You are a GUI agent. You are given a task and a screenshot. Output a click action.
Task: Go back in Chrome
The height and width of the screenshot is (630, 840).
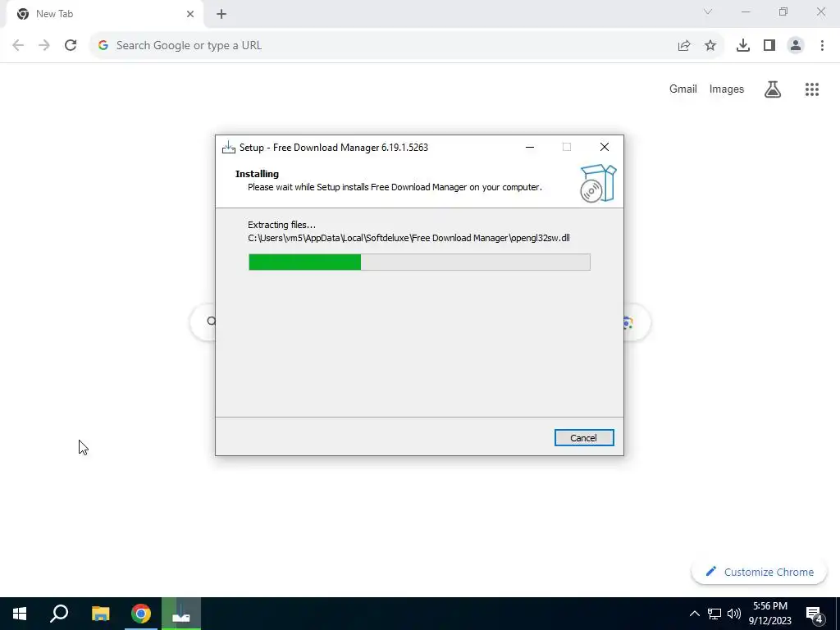pos(18,45)
